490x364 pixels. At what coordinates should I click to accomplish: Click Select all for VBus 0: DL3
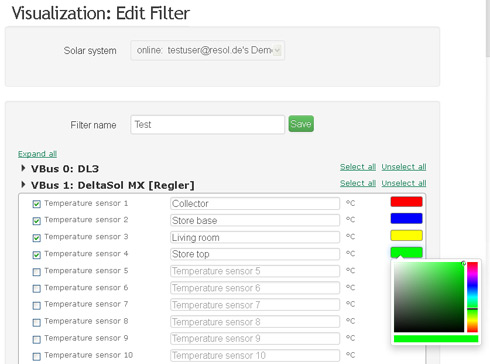point(358,167)
